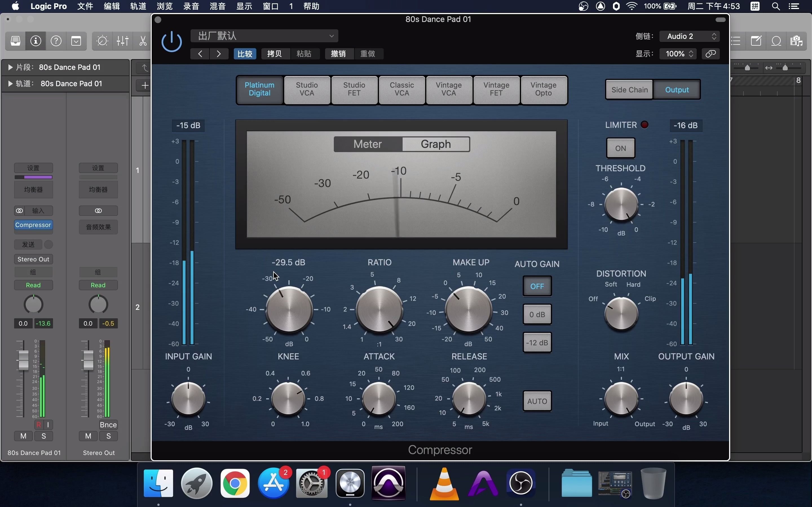
Task: Open Quick Help question mark icon
Action: pyautogui.click(x=56, y=41)
